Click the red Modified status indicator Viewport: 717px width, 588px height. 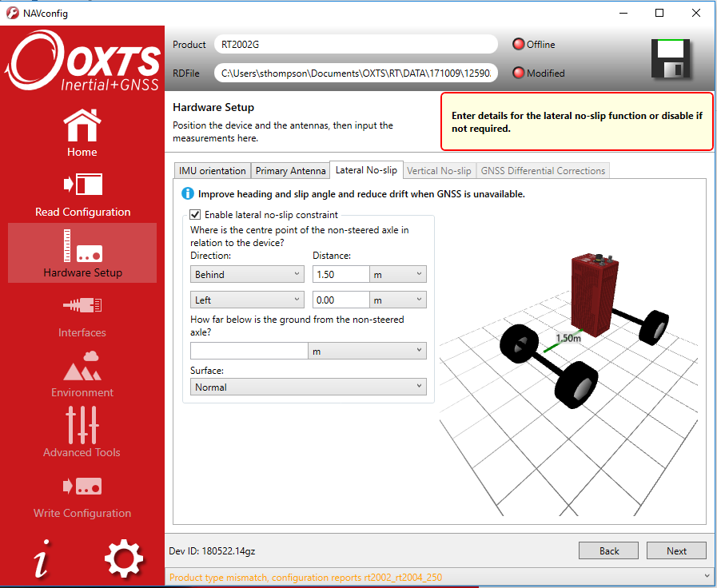[519, 73]
